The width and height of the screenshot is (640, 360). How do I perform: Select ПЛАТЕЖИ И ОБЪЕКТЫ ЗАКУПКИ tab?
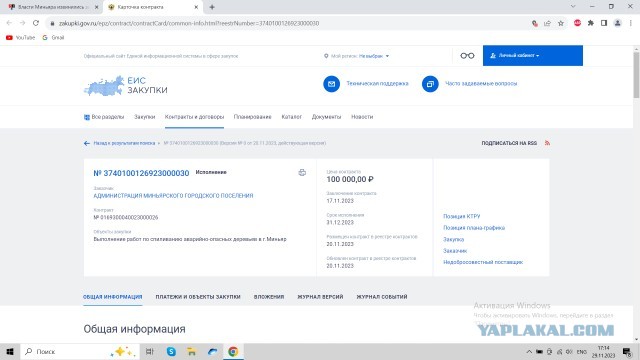click(198, 297)
